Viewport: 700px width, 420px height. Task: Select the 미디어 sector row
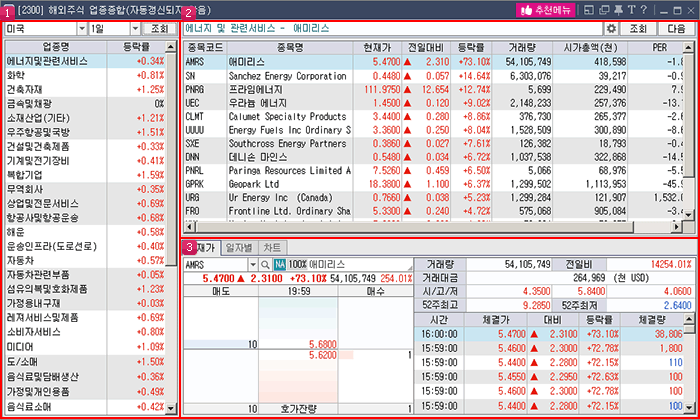[x=85, y=347]
